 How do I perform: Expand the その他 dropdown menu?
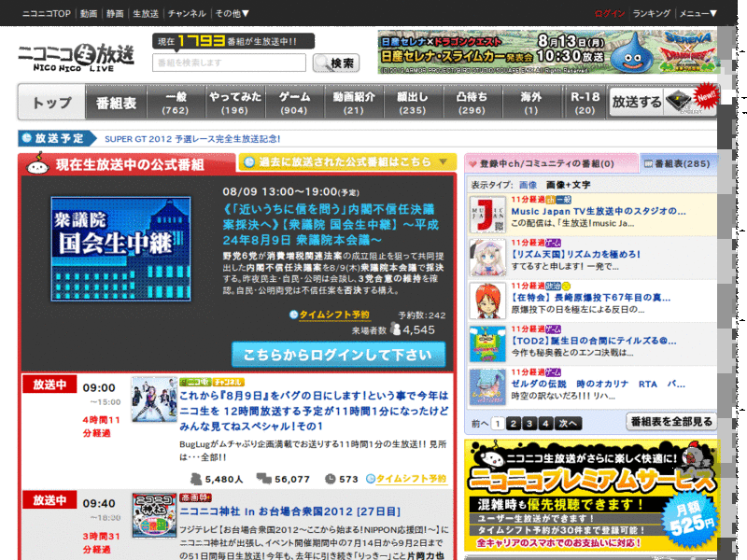point(232,13)
